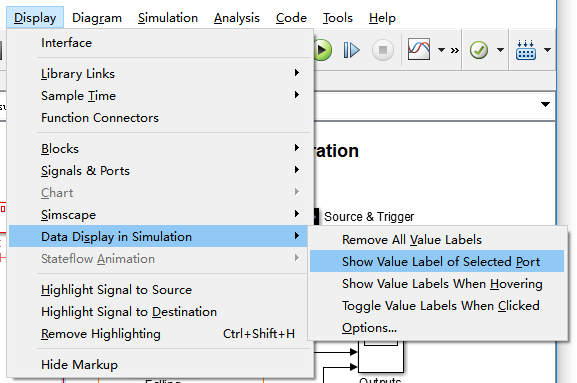Image resolution: width=577 pixels, height=383 pixels.
Task: Open the Diagram menu
Action: click(97, 18)
